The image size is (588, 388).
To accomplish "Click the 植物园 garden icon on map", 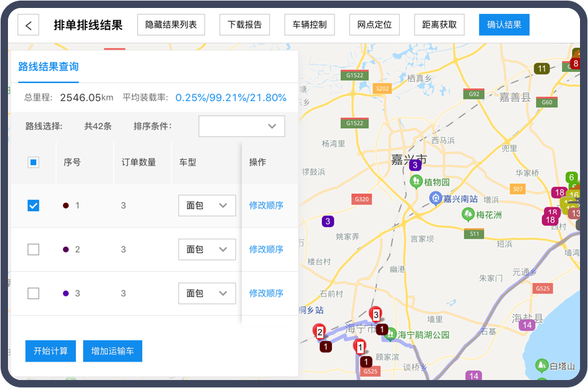I will 416,181.
